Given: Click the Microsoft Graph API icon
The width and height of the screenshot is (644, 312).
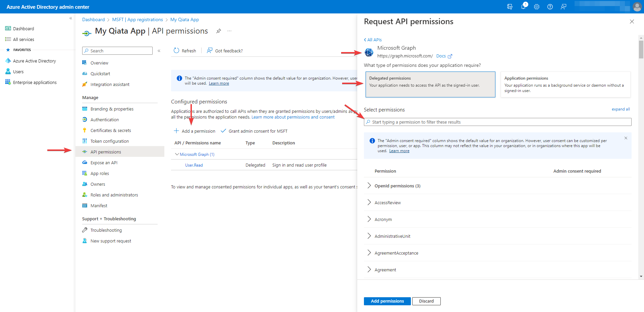Looking at the screenshot, I should point(369,52).
